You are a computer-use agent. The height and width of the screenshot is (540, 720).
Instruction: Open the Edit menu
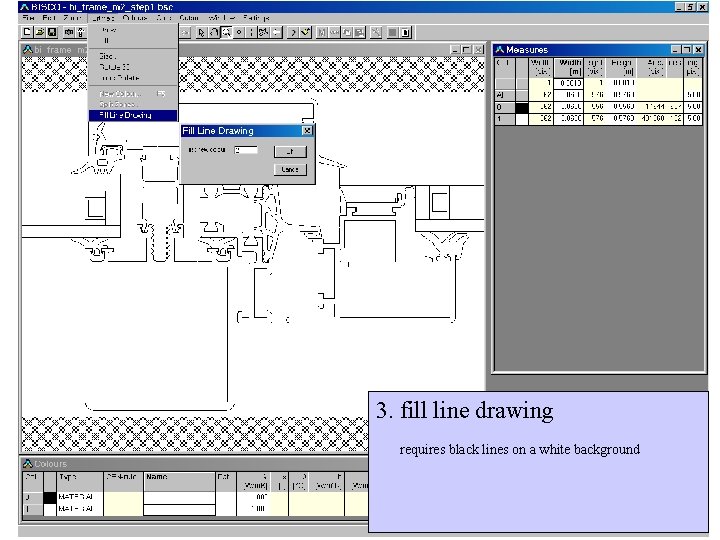[x=49, y=17]
